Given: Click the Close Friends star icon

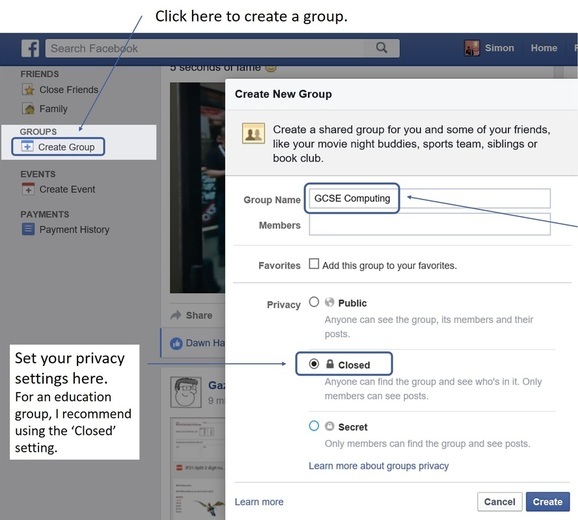Looking at the screenshot, I should [28, 90].
